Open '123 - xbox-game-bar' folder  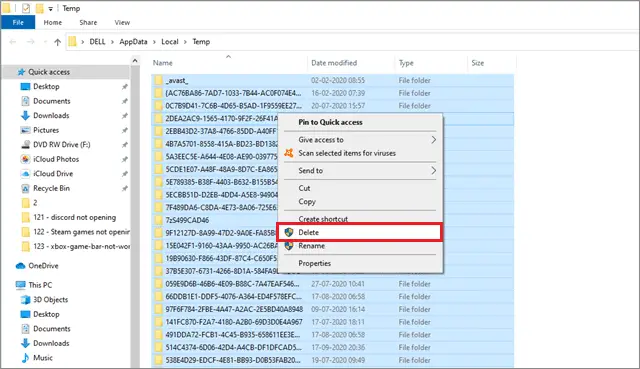point(81,247)
